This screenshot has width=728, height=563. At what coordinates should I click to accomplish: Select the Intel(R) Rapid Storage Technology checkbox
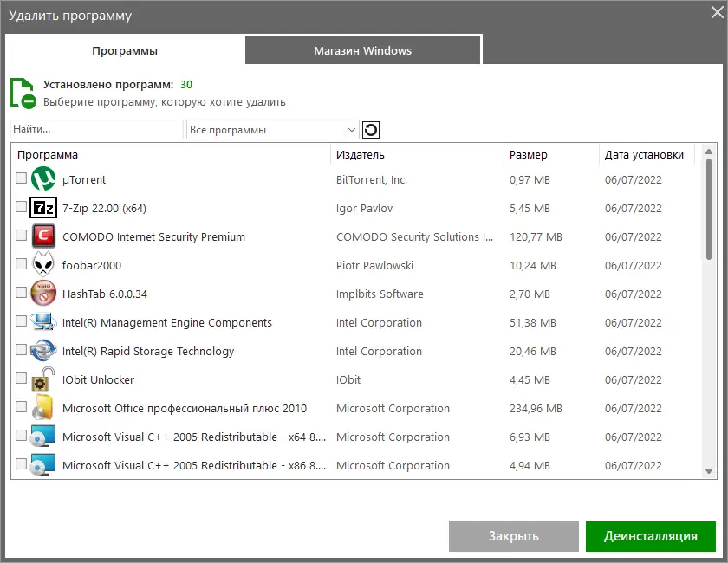22,350
